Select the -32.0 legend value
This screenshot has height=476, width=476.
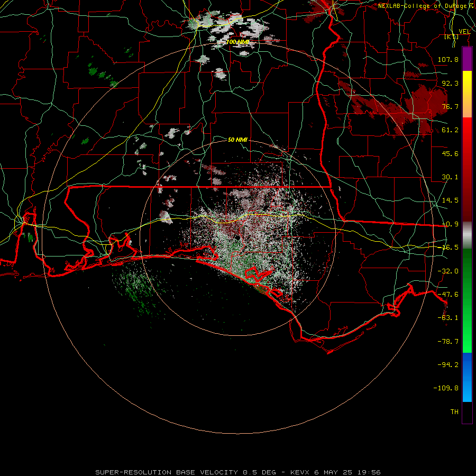[448, 271]
